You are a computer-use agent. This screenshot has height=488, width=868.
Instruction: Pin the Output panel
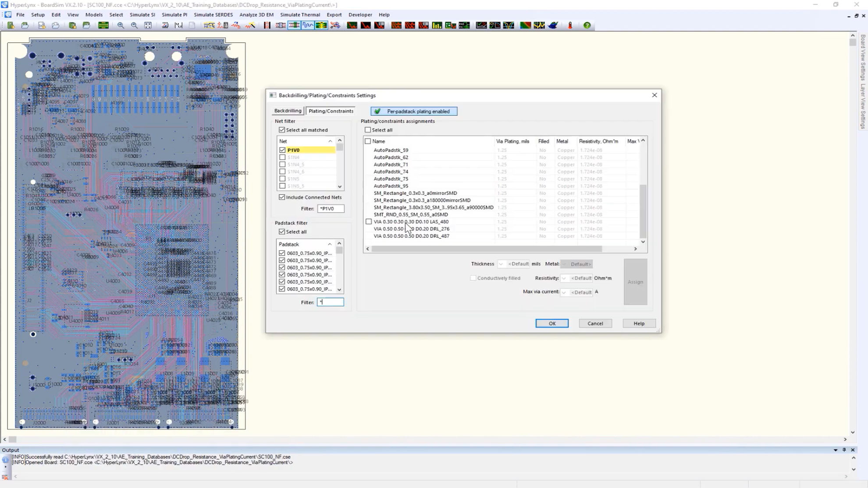coord(844,450)
